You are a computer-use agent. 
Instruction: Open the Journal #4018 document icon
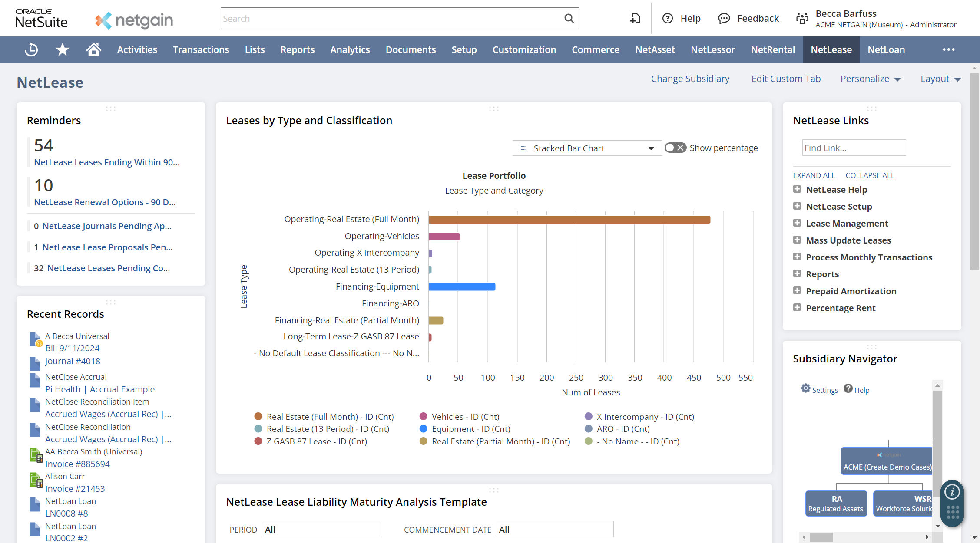(x=35, y=363)
